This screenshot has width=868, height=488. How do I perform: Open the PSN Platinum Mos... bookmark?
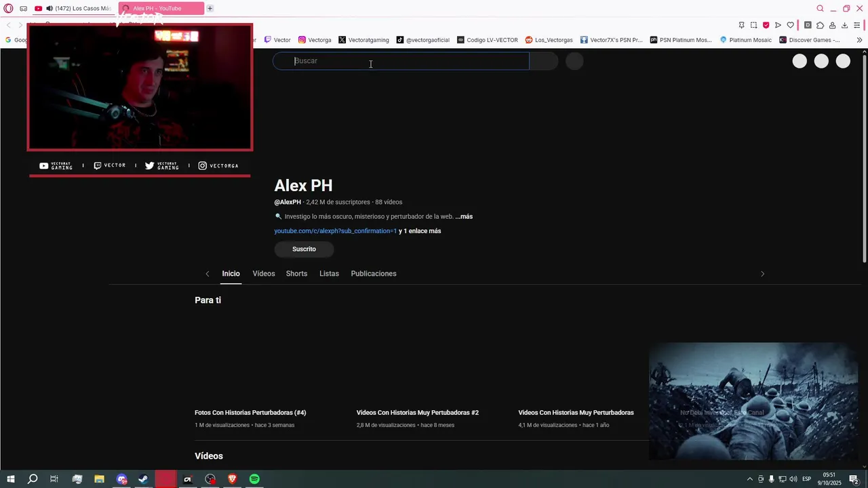click(681, 40)
